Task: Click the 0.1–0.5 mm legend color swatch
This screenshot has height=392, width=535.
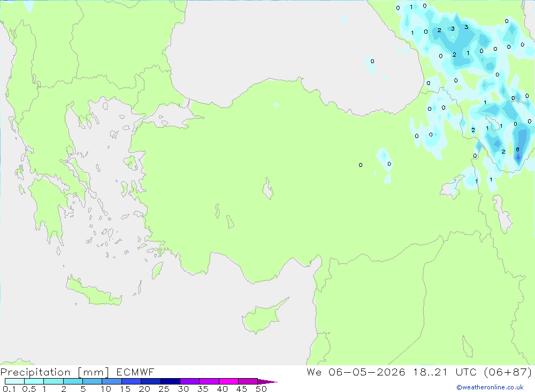Action: click(x=14, y=381)
